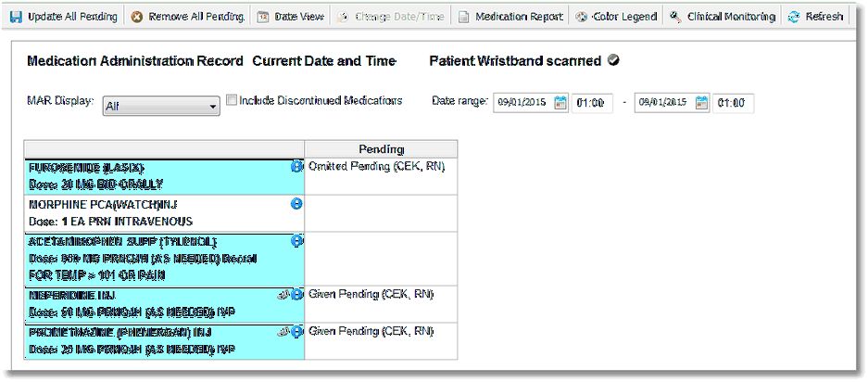Click the Update All Pending save icon
The height and width of the screenshot is (382, 868).
tap(17, 18)
